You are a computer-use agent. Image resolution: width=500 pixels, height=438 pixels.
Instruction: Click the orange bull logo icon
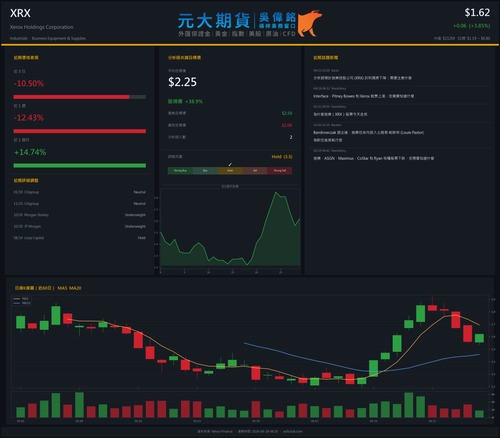click(310, 23)
